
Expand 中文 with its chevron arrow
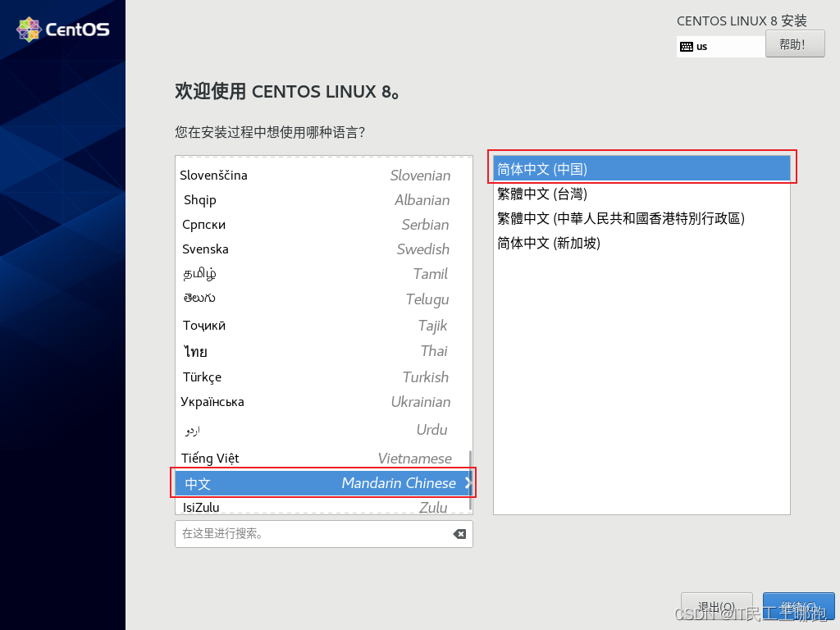pyautogui.click(x=468, y=483)
